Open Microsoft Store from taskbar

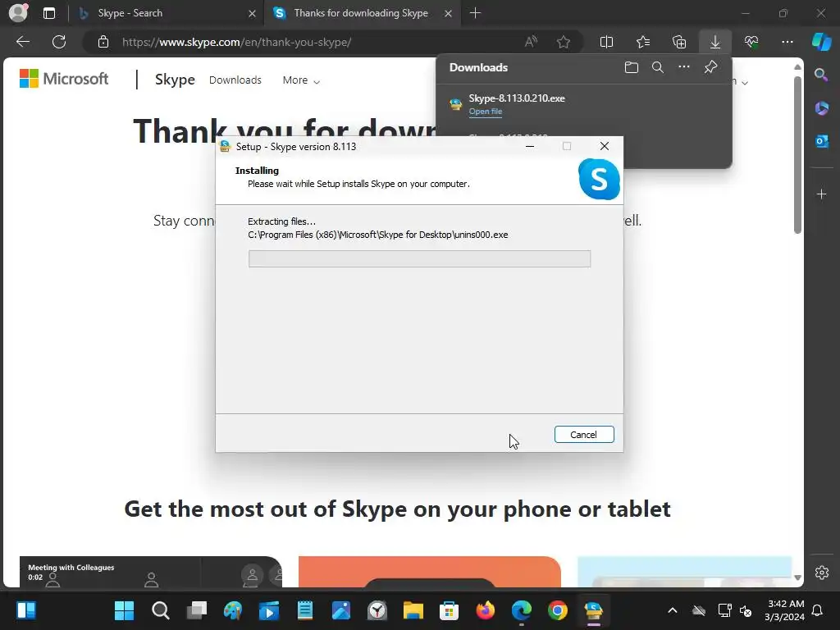click(x=449, y=610)
